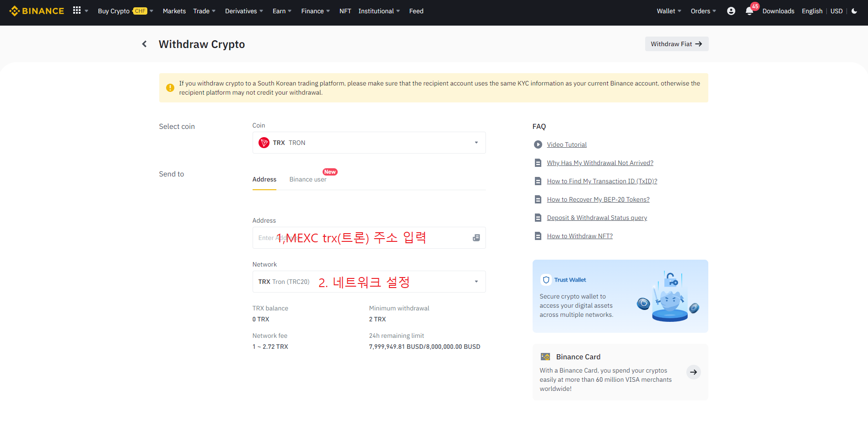This screenshot has height=427, width=868.
Task: Expand the Trade menu
Action: tap(204, 11)
